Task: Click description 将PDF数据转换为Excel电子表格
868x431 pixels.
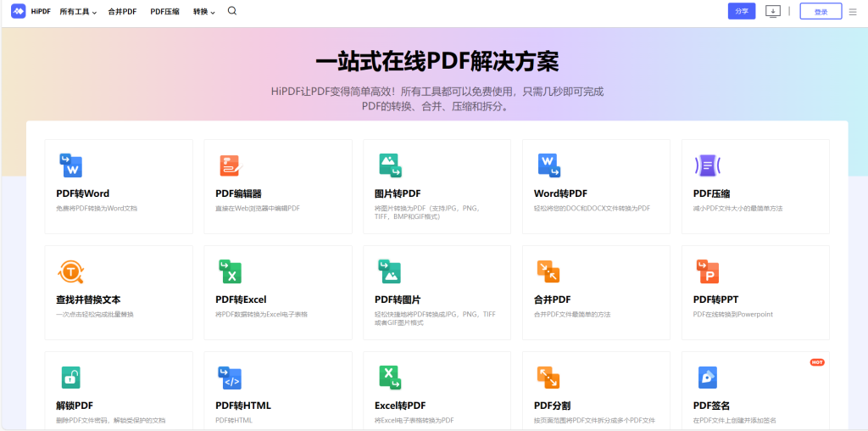Action: (261, 315)
